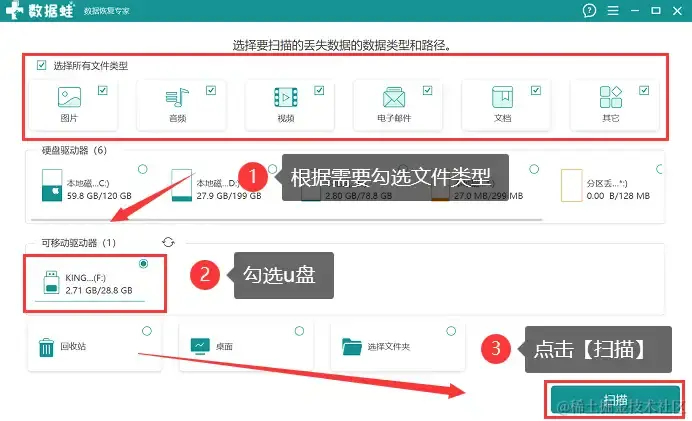The height and width of the screenshot is (421, 692).
Task: Click the 2.71 GB/28.8 GB size text
Action: [x=99, y=290]
